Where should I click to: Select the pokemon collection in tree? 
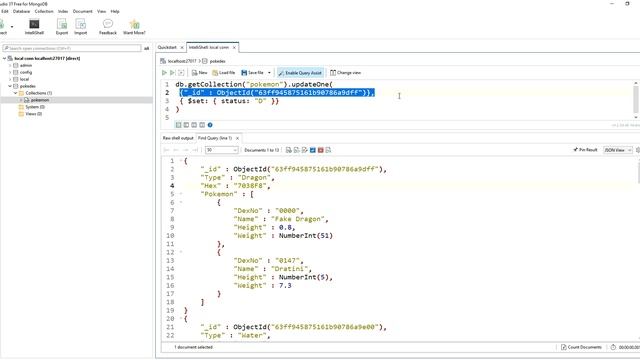pos(40,100)
